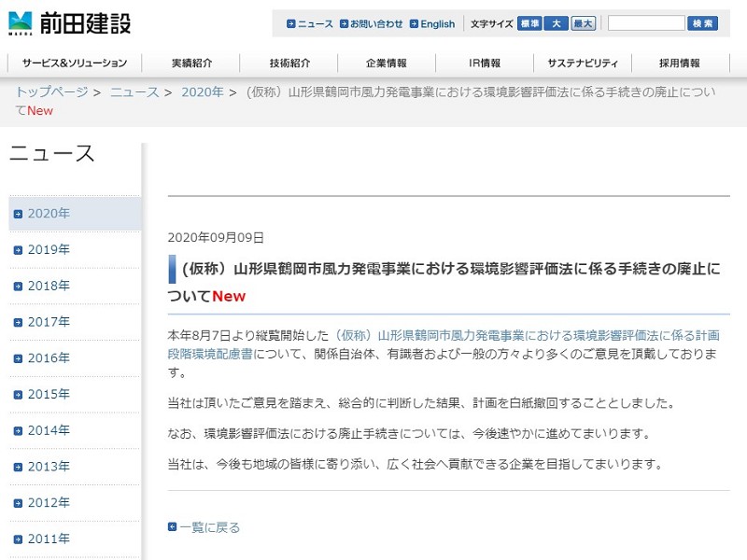747x560 pixels.
Task: Go to トップページ via breadcrumb
Action: [51, 91]
